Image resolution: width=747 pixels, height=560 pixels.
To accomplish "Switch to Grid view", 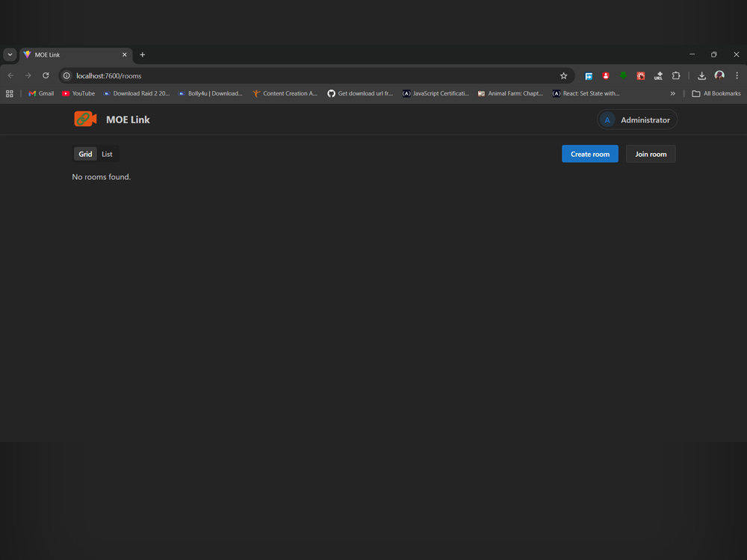I will coord(85,154).
